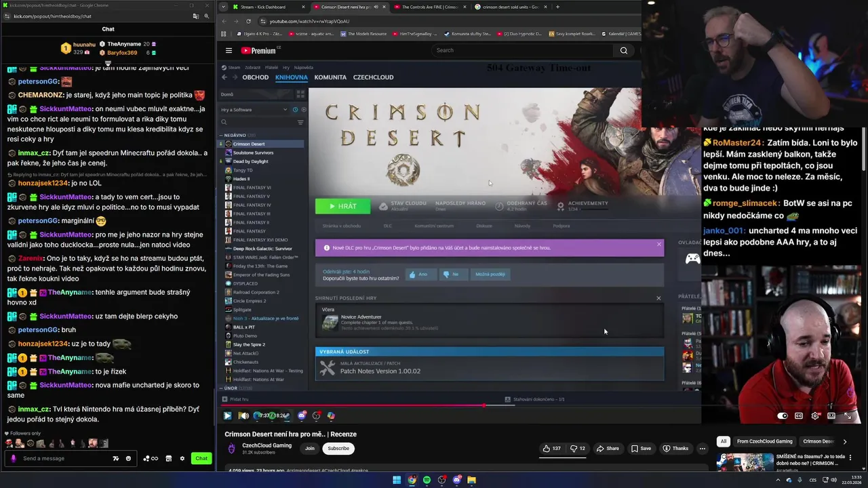Select the 'All' recommendation chip
868x488 pixels.
click(724, 441)
